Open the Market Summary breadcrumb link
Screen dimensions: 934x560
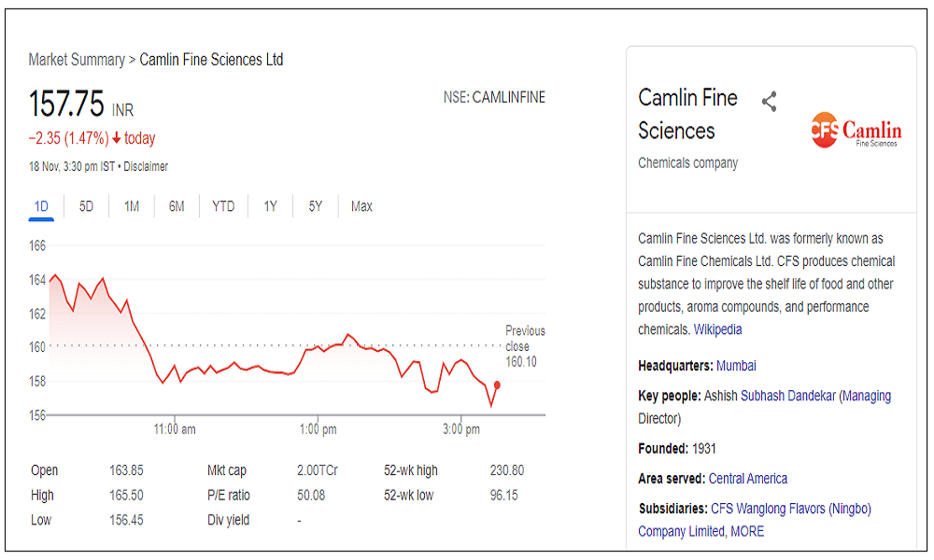77,60
